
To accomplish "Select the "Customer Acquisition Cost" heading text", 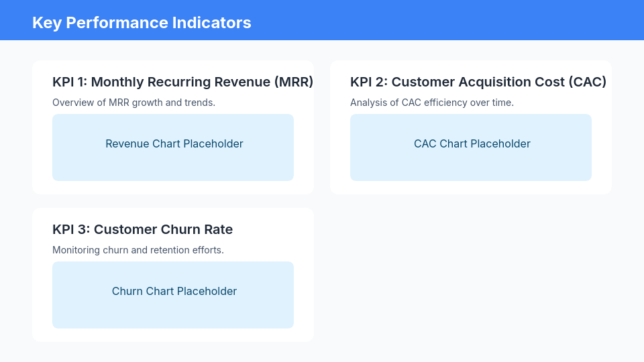I will pos(478,82).
